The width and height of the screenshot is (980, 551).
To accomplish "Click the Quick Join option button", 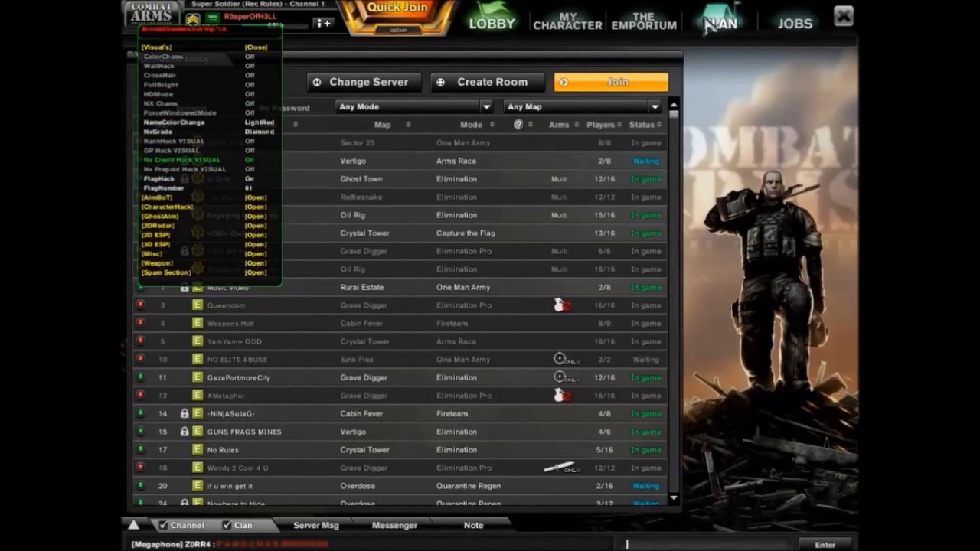I will tap(398, 30).
